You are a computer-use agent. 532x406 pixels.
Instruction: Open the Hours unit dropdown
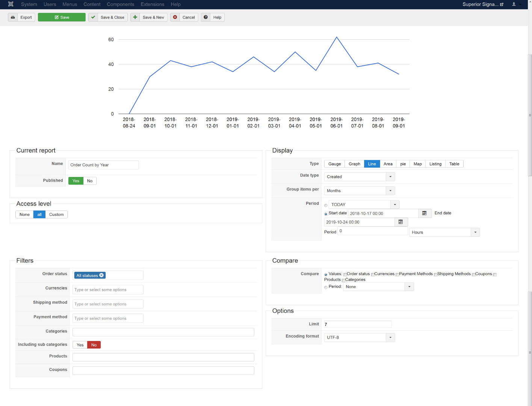pyautogui.click(x=444, y=232)
